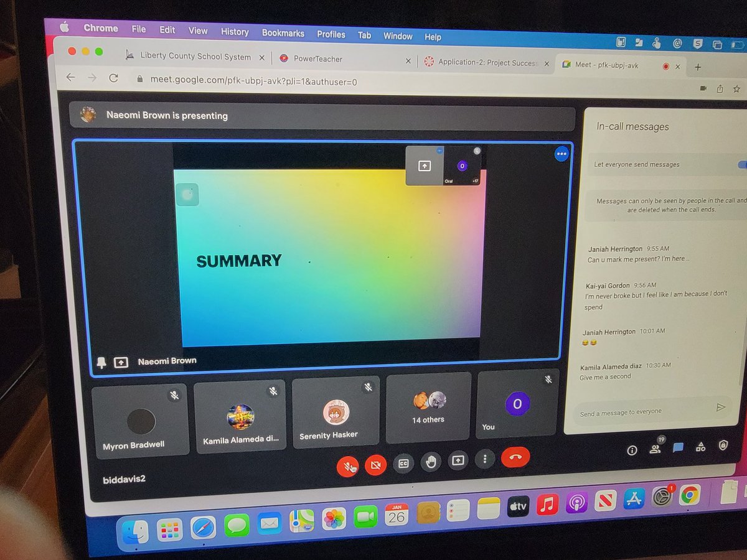This screenshot has width=747, height=560.
Task: Close the PowerTeacher tab
Action: [408, 61]
